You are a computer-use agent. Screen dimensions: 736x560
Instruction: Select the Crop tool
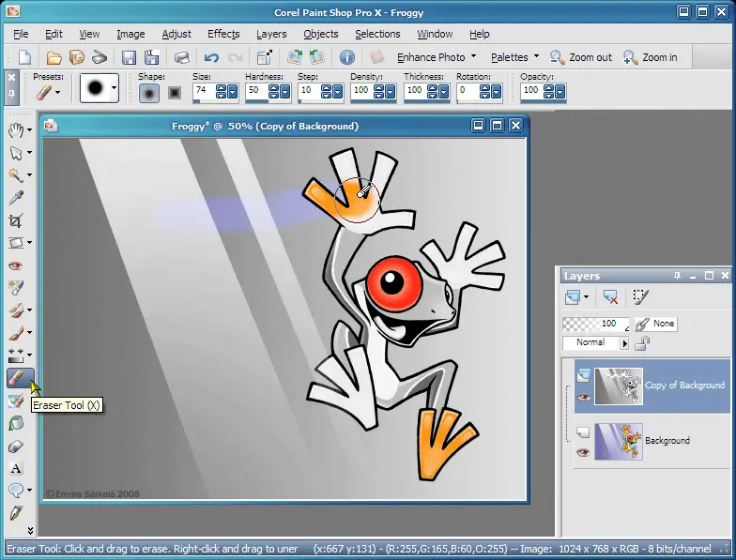(x=16, y=220)
